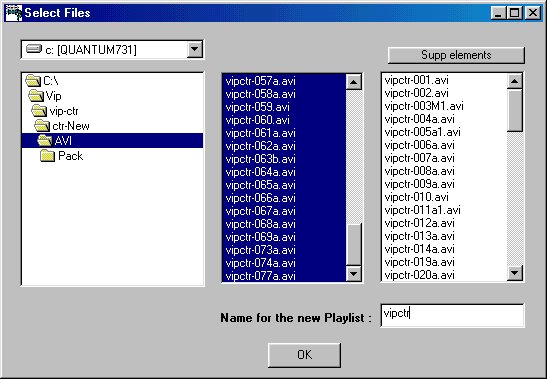
Task: Select vipctr-002.avi in the playlist list
Action: 444,93
